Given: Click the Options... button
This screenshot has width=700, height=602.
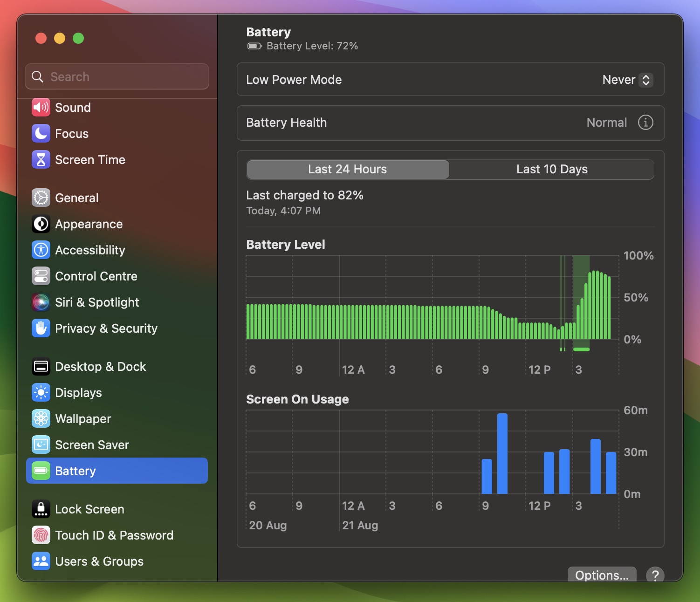Looking at the screenshot, I should point(602,575).
